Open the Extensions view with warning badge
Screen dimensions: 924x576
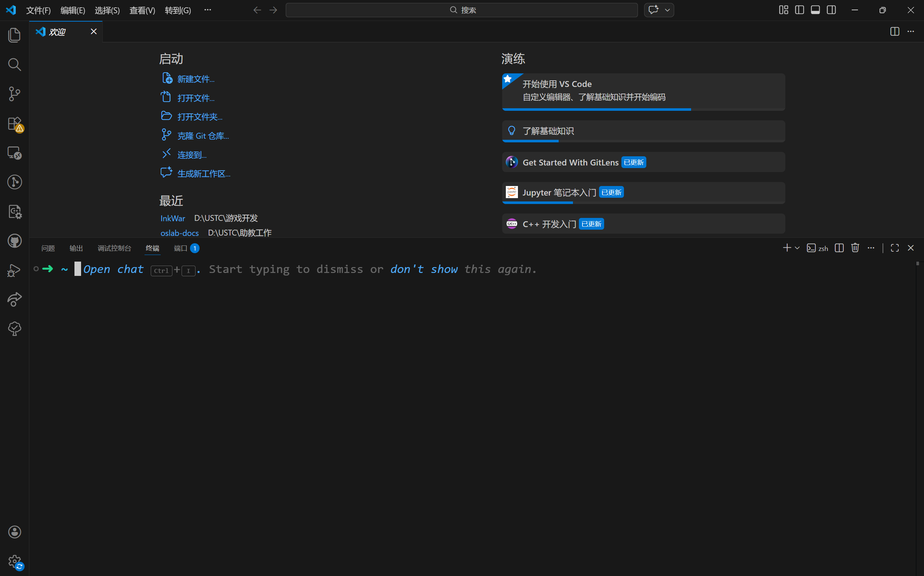click(14, 124)
